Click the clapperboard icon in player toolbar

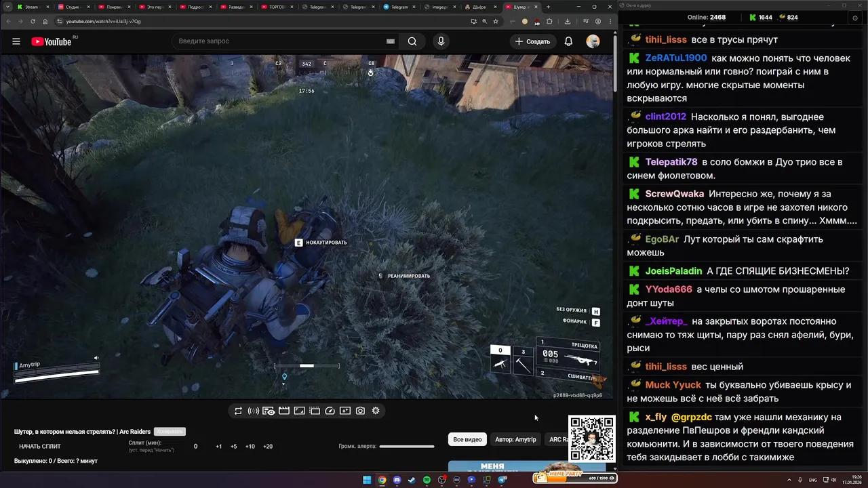tap(284, 411)
